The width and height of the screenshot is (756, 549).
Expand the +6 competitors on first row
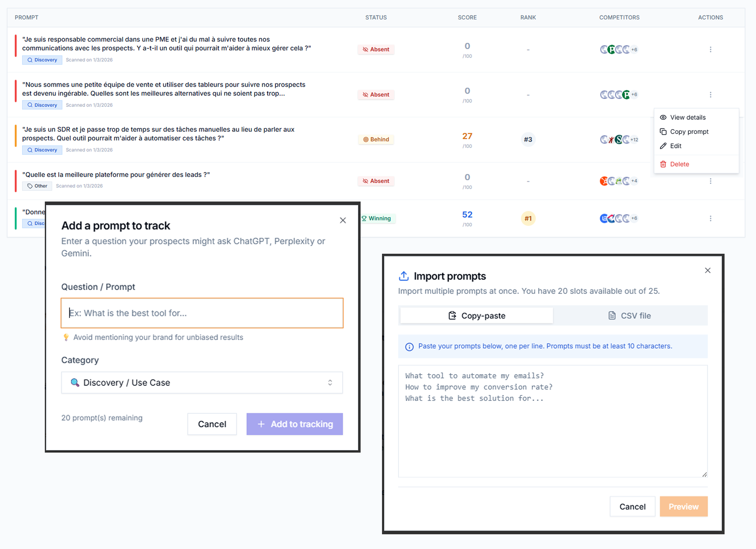click(634, 49)
